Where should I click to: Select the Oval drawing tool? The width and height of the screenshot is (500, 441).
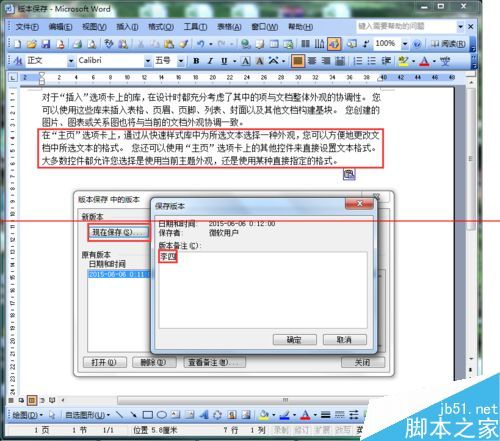tap(162, 415)
